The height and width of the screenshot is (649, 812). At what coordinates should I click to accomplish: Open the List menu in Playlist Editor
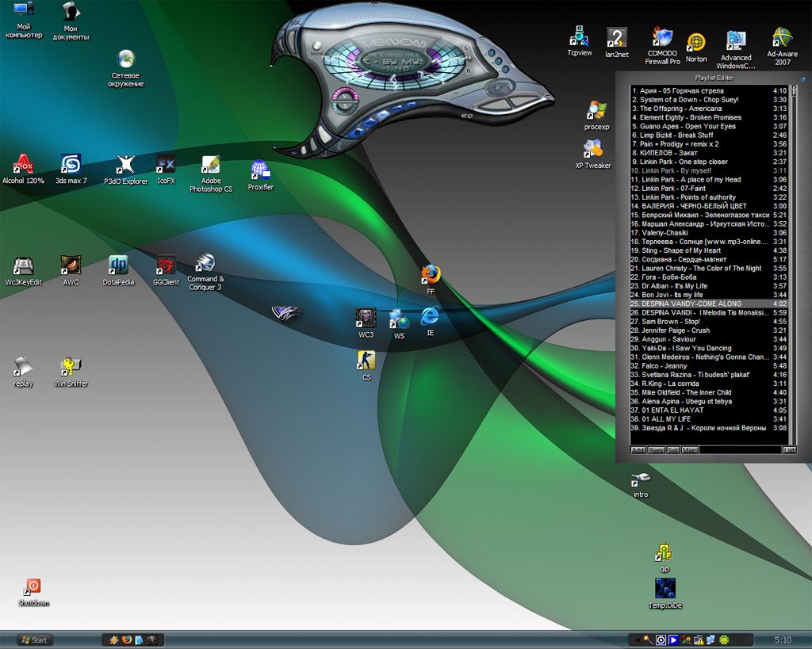click(789, 450)
